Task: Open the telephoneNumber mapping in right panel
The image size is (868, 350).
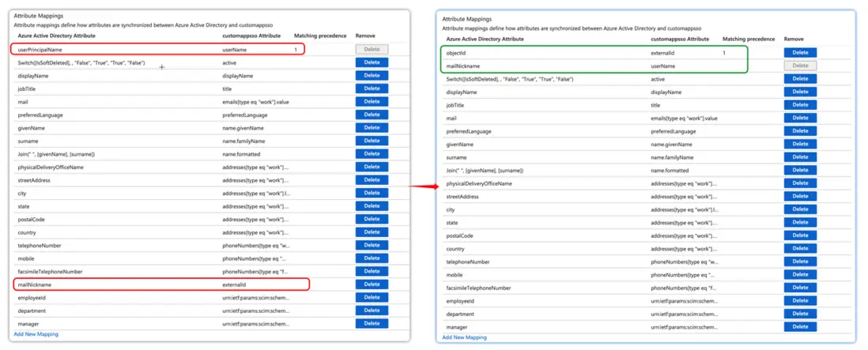Action: tap(468, 262)
